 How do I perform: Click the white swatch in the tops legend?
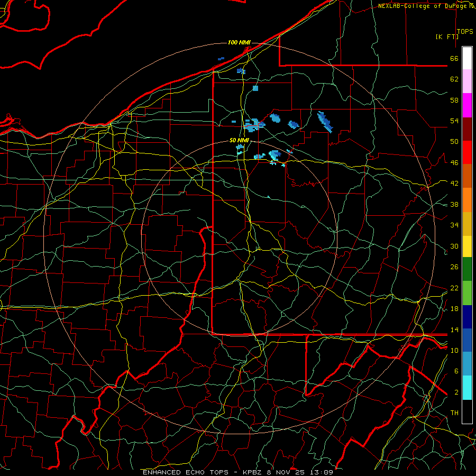click(x=467, y=58)
